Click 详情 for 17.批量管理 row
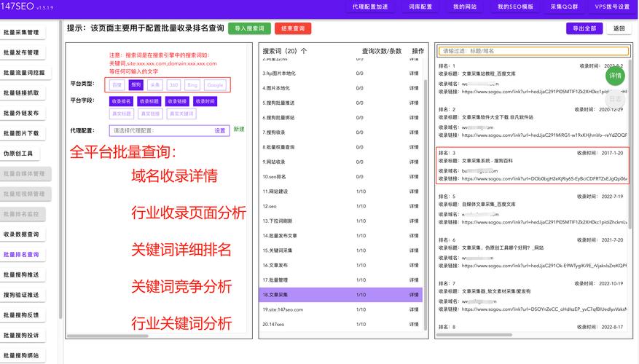Image resolution: width=639 pixels, height=364 pixels. [414, 280]
